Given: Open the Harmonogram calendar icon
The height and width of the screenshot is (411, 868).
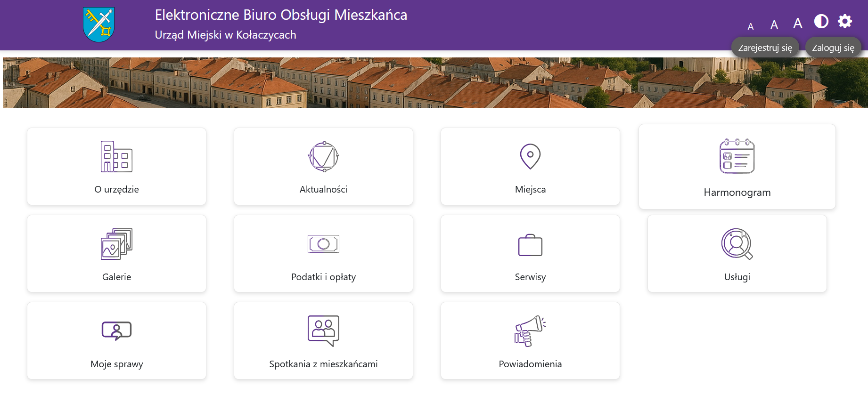Looking at the screenshot, I should tap(737, 156).
